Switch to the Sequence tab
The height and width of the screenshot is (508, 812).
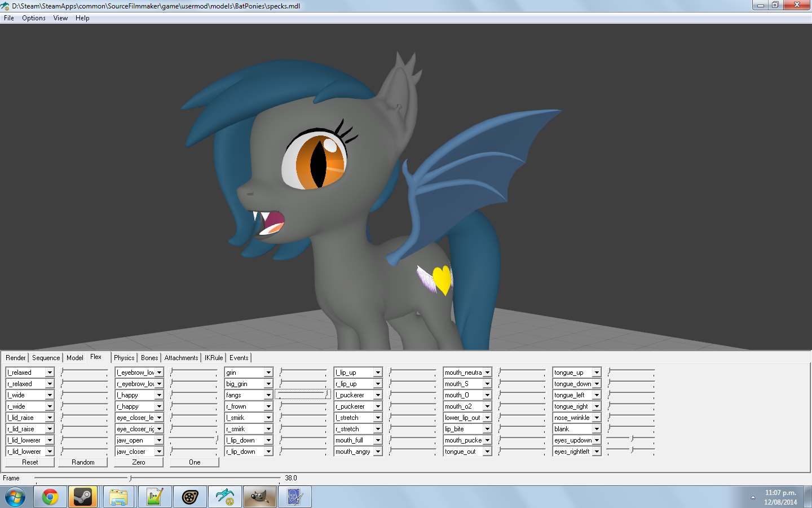pos(46,358)
